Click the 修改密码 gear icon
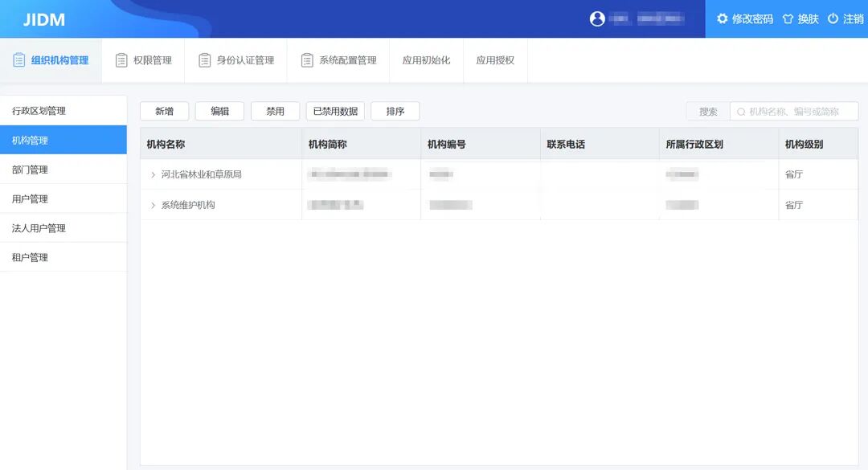 pyautogui.click(x=723, y=18)
